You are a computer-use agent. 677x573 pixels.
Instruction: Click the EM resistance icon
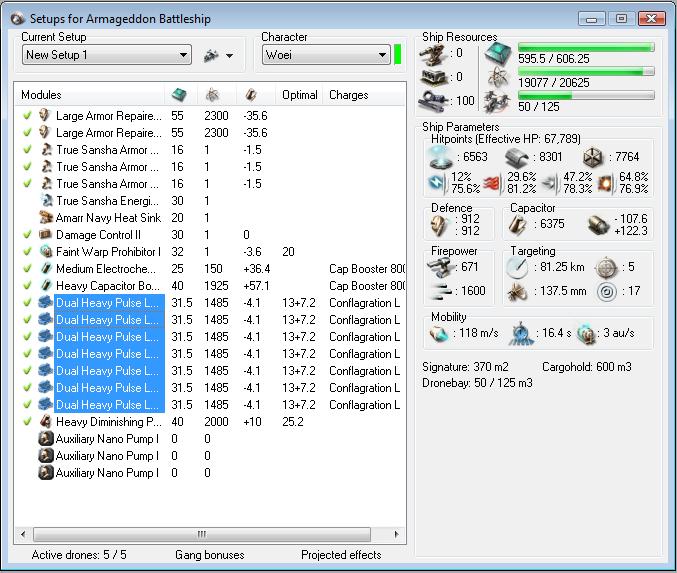[437, 183]
